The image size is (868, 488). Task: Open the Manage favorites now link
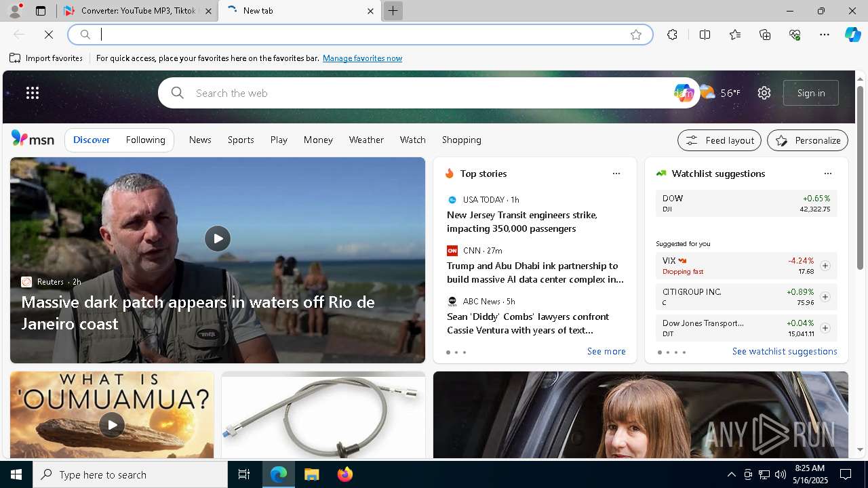362,58
